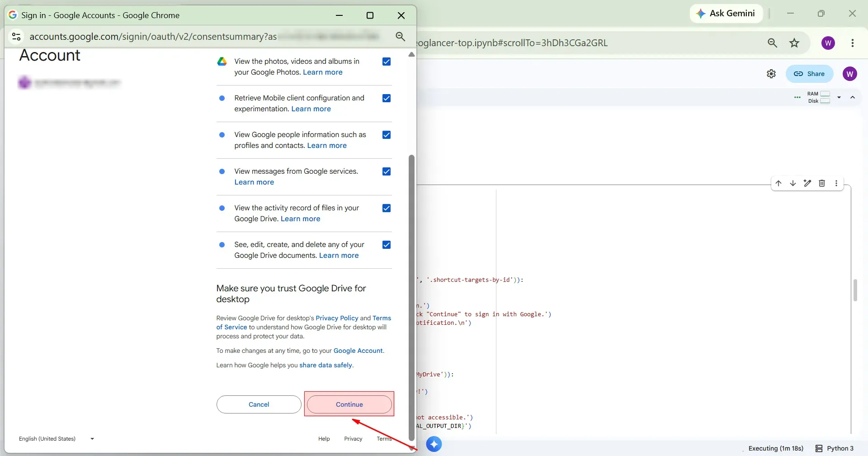
Task: Click the Colab notebook vertical scrollbar
Action: (855, 290)
